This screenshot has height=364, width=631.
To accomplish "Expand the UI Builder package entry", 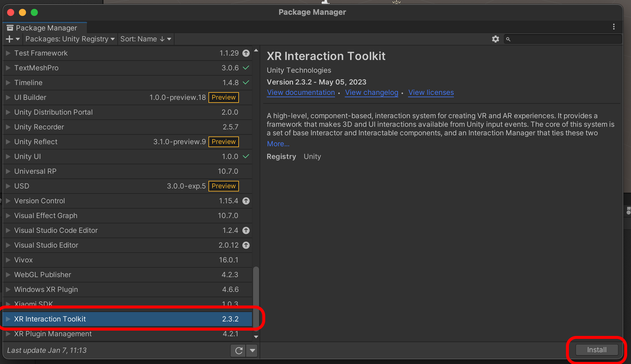I will [8, 97].
